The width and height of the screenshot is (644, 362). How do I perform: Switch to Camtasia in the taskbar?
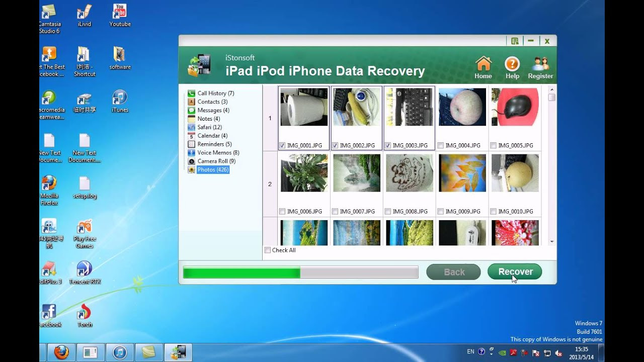pos(149,352)
